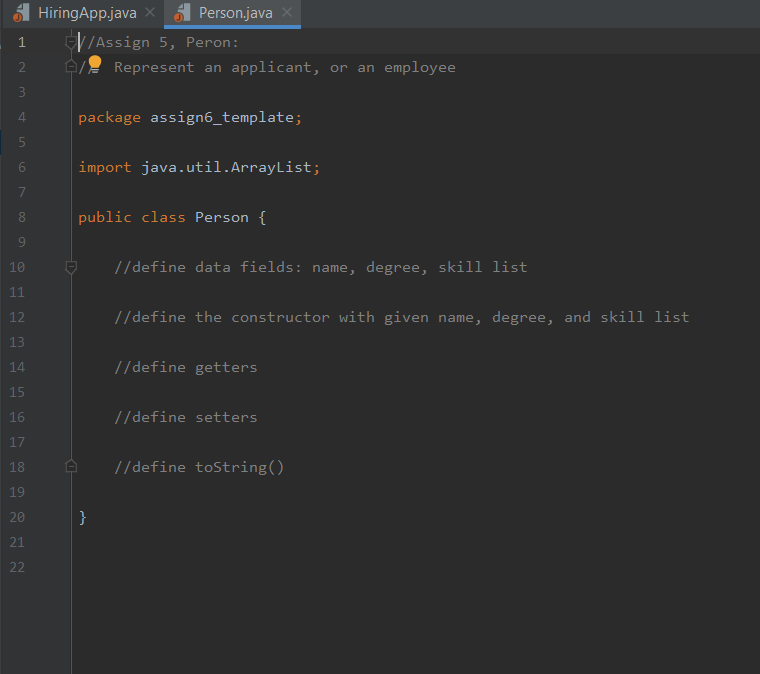Close the Person.java tab
The height and width of the screenshot is (674, 760).
tap(287, 12)
